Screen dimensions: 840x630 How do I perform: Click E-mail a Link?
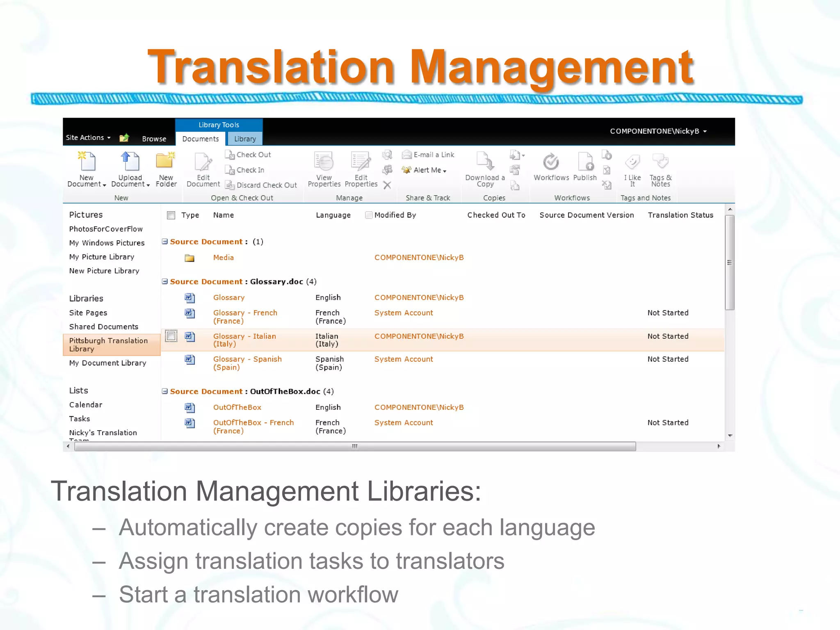(x=428, y=155)
